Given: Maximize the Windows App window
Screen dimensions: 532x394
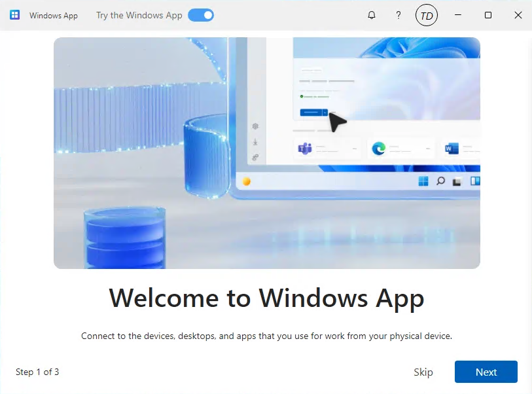Looking at the screenshot, I should pos(488,15).
